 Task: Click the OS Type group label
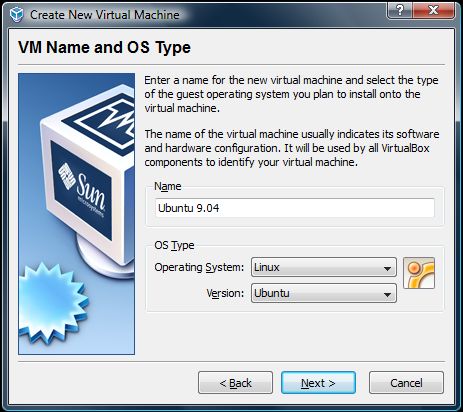click(x=174, y=245)
